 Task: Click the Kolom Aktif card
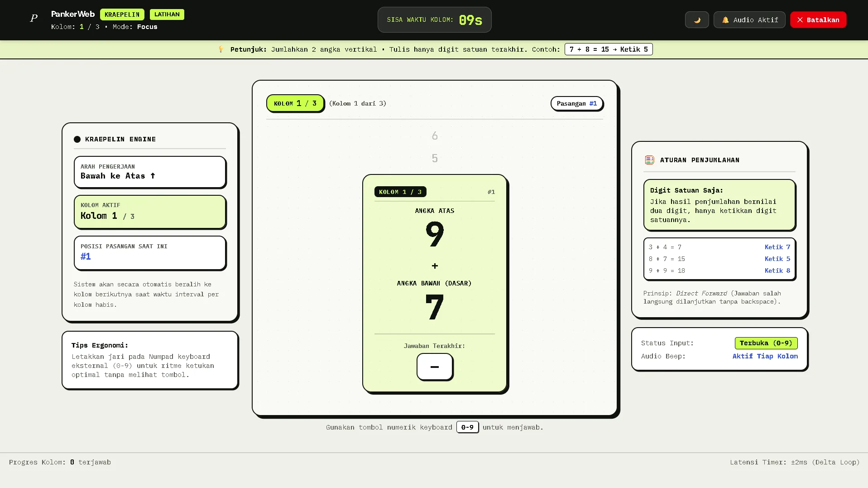pyautogui.click(x=150, y=212)
